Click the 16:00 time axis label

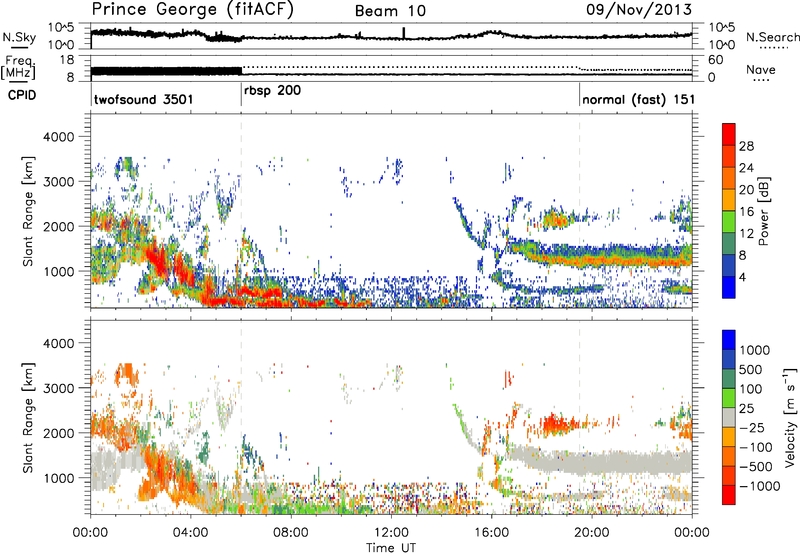[491, 533]
